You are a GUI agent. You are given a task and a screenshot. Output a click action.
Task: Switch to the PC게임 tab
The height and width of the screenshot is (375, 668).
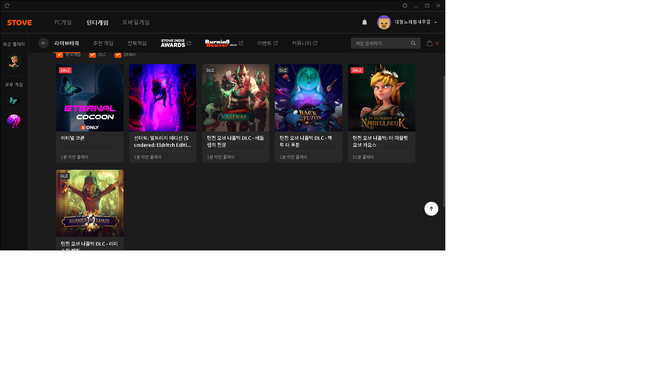pos(63,22)
